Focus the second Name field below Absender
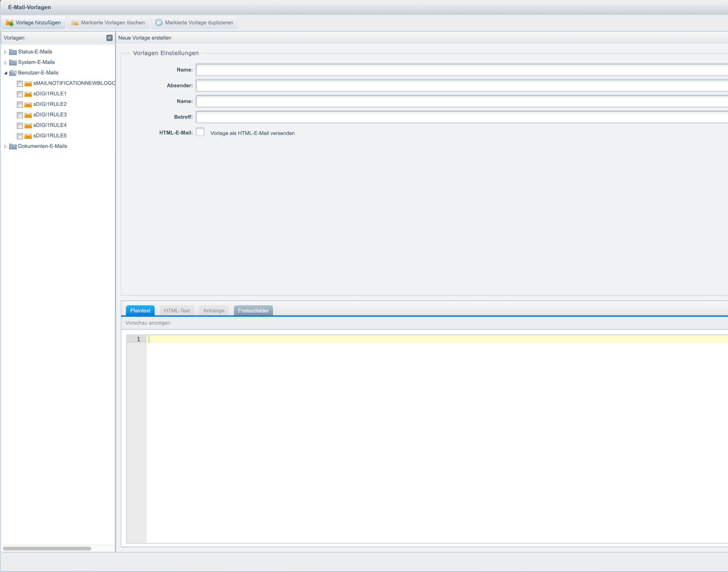The width and height of the screenshot is (728, 572). 462,101
